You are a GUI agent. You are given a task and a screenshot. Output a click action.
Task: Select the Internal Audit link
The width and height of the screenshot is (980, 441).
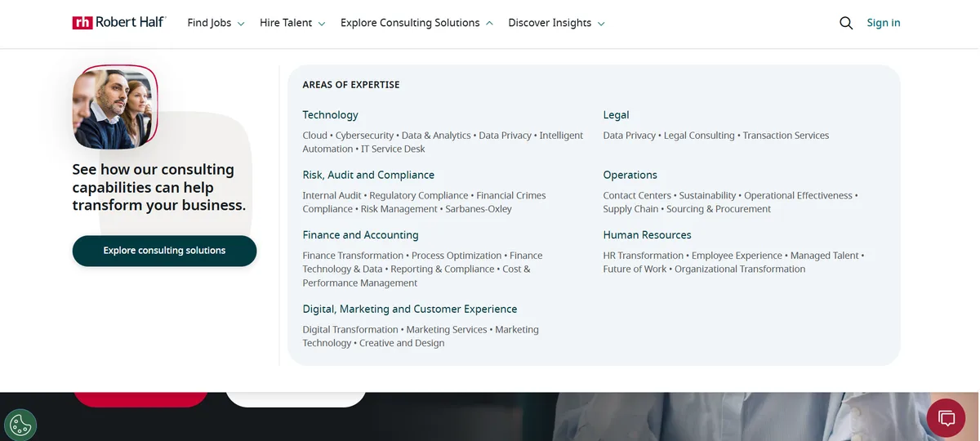click(332, 195)
